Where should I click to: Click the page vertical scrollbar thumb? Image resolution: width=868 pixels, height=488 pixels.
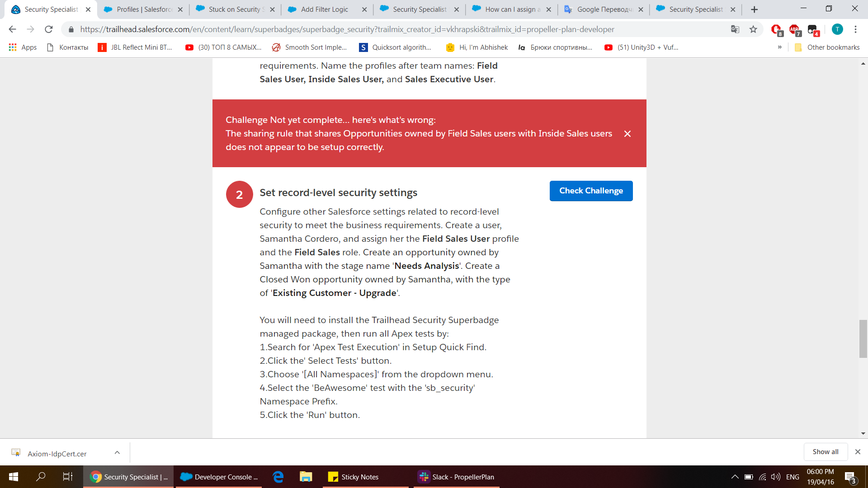(863, 339)
